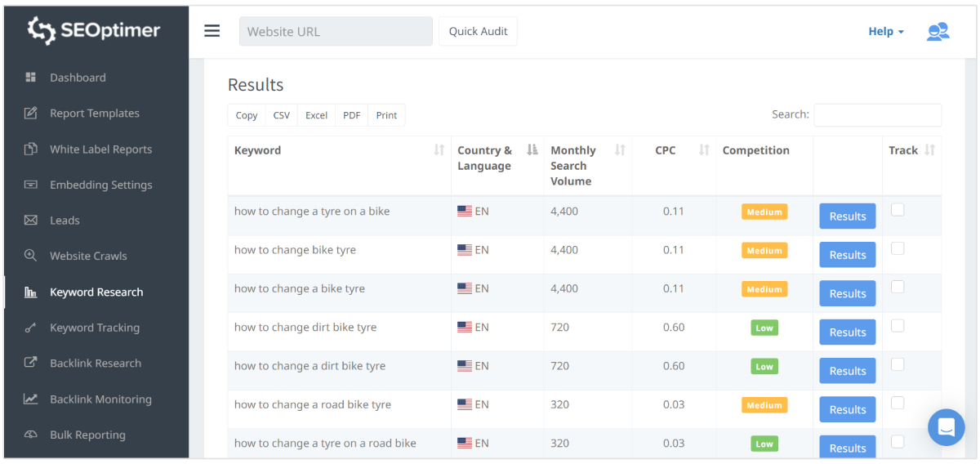Image resolution: width=980 pixels, height=464 pixels.
Task: Click the hamburger menu icon
Action: 212,31
